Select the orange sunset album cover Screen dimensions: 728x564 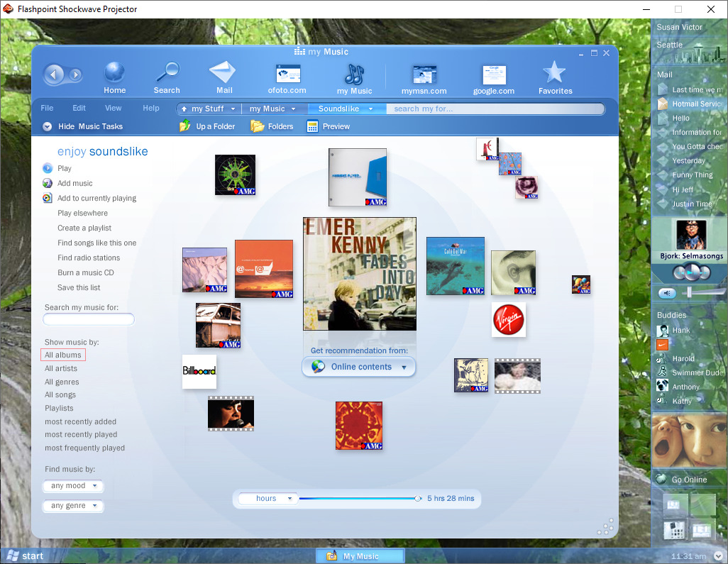click(264, 269)
